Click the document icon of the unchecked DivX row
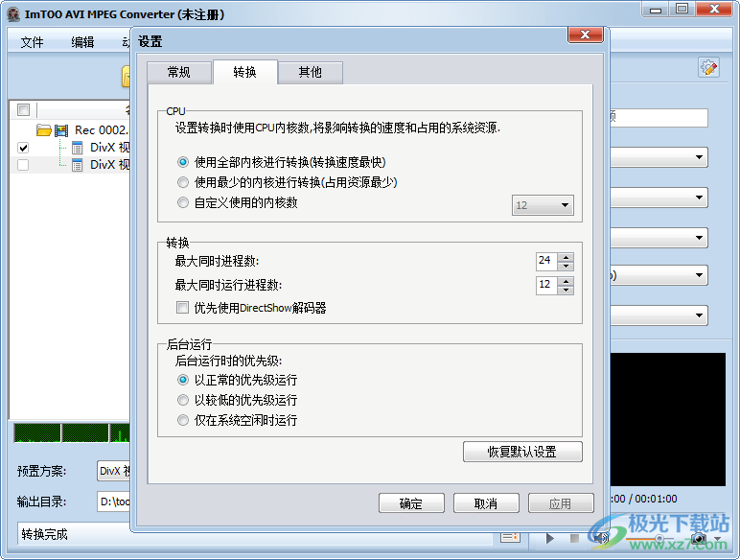 tap(78, 165)
